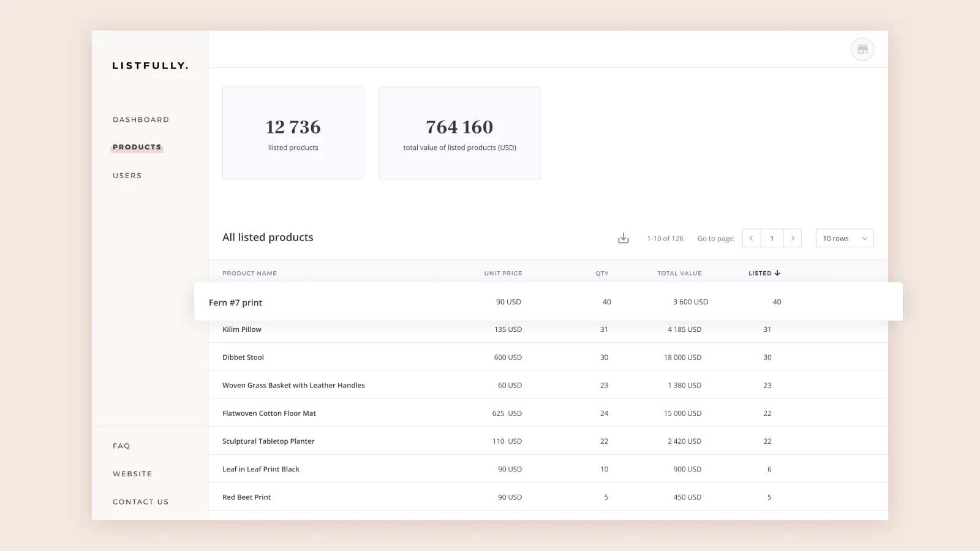980x551 pixels.
Task: Select the Fern #7 print row
Action: click(x=236, y=302)
